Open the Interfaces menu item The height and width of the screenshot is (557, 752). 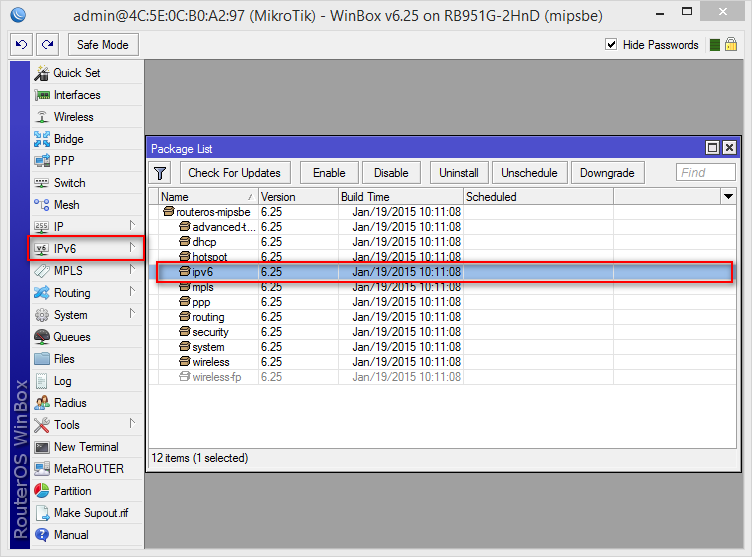88,95
